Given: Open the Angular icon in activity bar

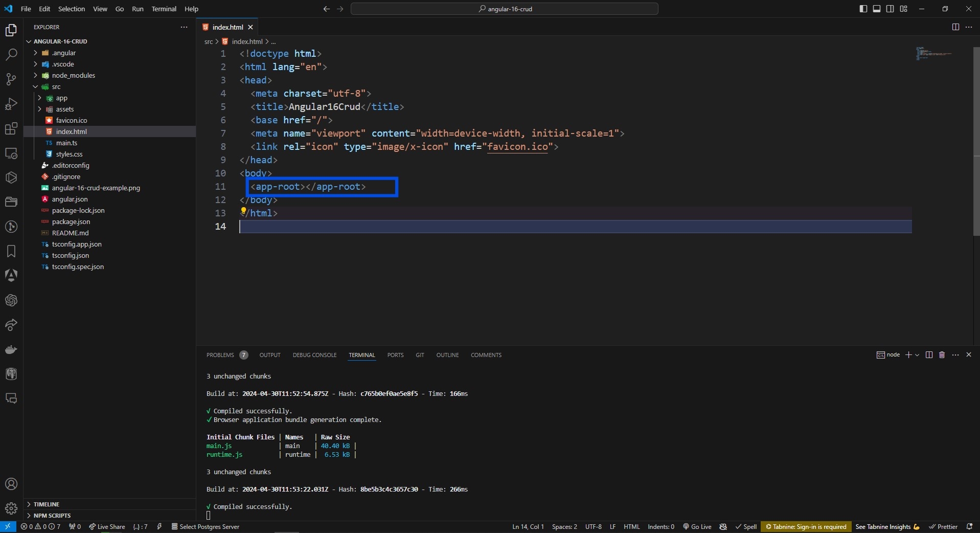Looking at the screenshot, I should point(11,276).
